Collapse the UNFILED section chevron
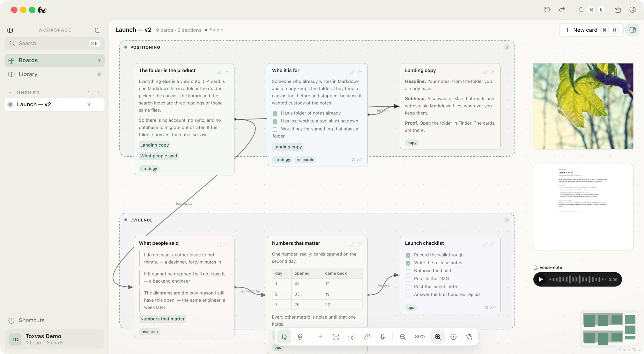This screenshot has height=354, width=644. click(10, 93)
